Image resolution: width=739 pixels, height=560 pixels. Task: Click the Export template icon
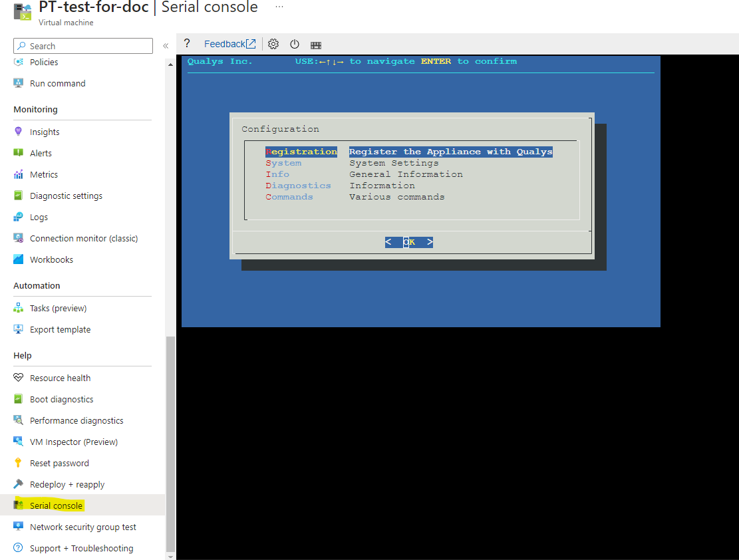[x=19, y=329]
